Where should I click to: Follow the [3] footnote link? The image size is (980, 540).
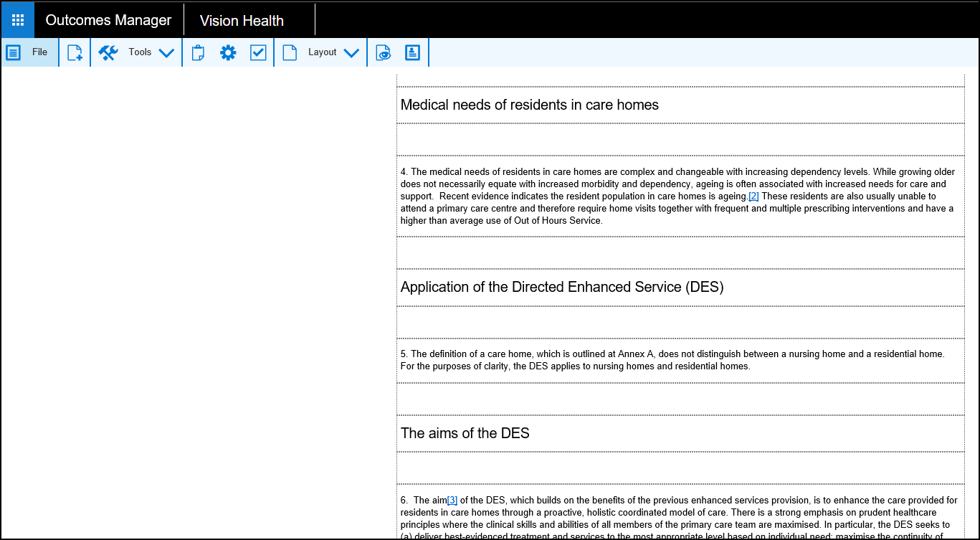coord(452,500)
